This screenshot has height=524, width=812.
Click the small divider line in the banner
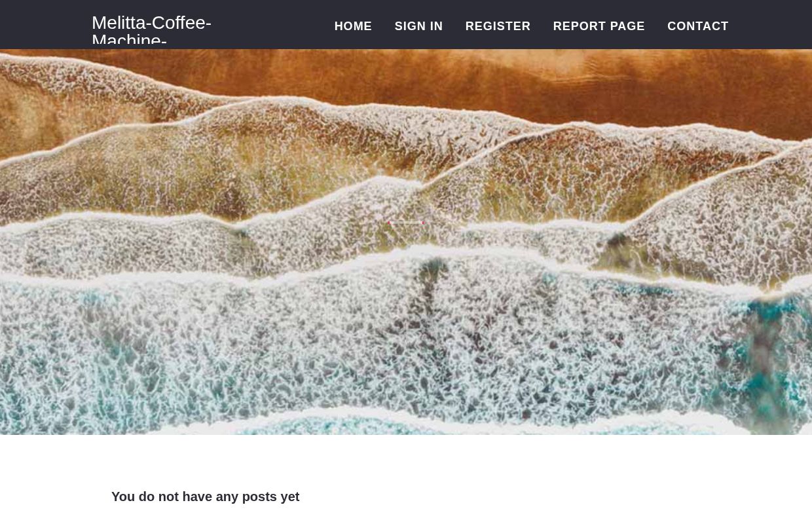click(x=406, y=223)
